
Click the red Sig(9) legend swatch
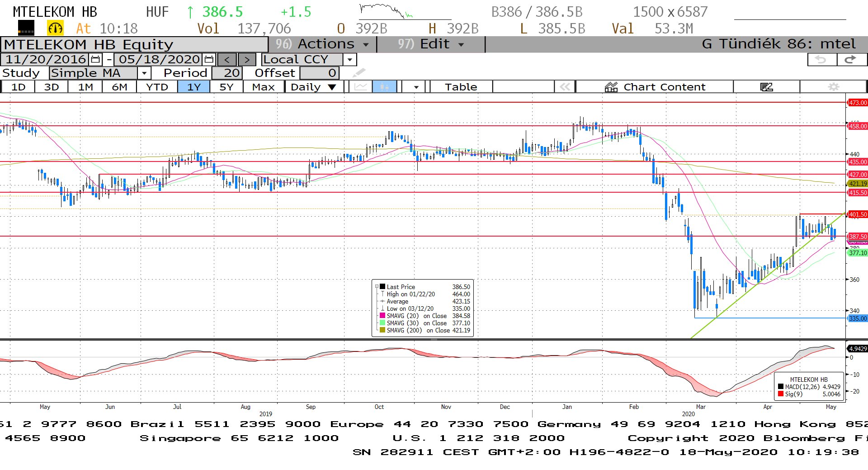(x=781, y=394)
